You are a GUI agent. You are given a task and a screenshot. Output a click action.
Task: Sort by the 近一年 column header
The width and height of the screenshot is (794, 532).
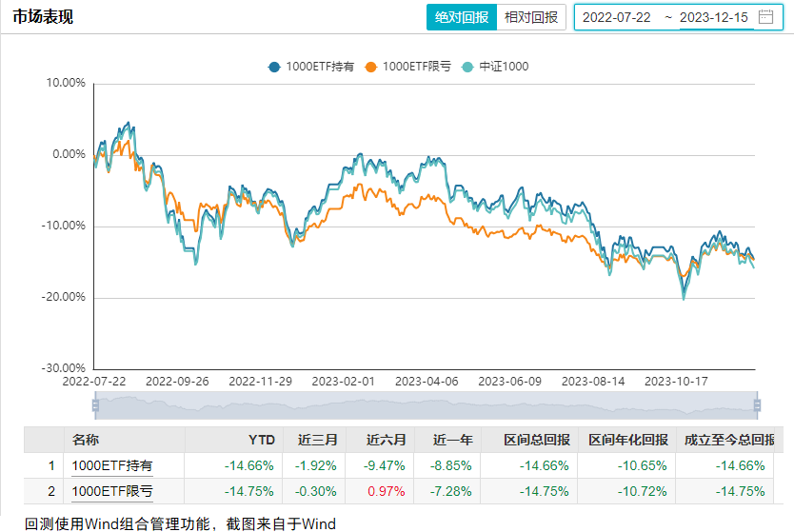point(451,440)
